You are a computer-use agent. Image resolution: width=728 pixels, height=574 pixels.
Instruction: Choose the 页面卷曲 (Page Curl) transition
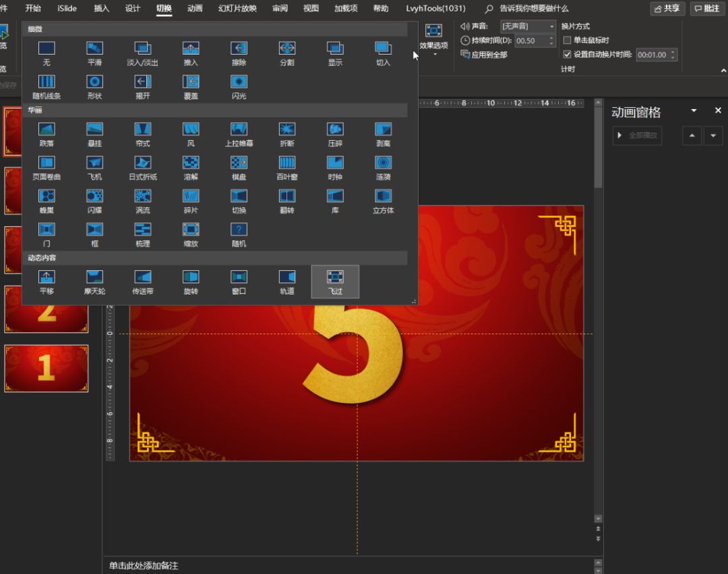click(47, 168)
